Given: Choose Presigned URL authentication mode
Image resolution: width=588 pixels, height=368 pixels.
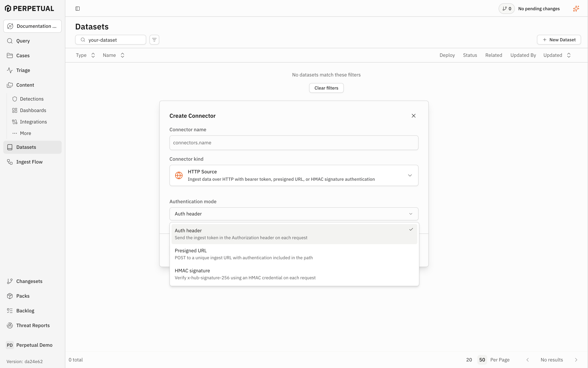Looking at the screenshot, I should click(x=294, y=254).
